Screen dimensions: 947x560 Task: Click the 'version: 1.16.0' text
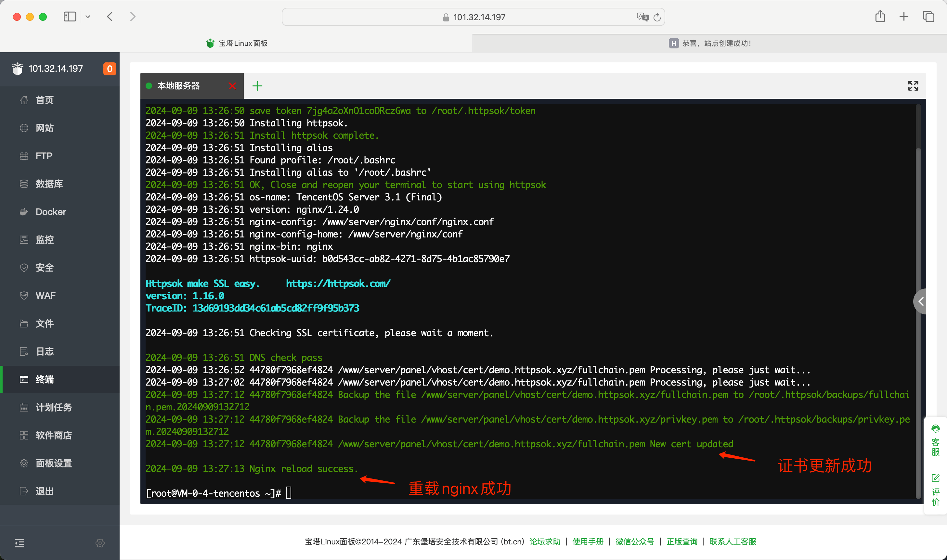click(x=185, y=296)
